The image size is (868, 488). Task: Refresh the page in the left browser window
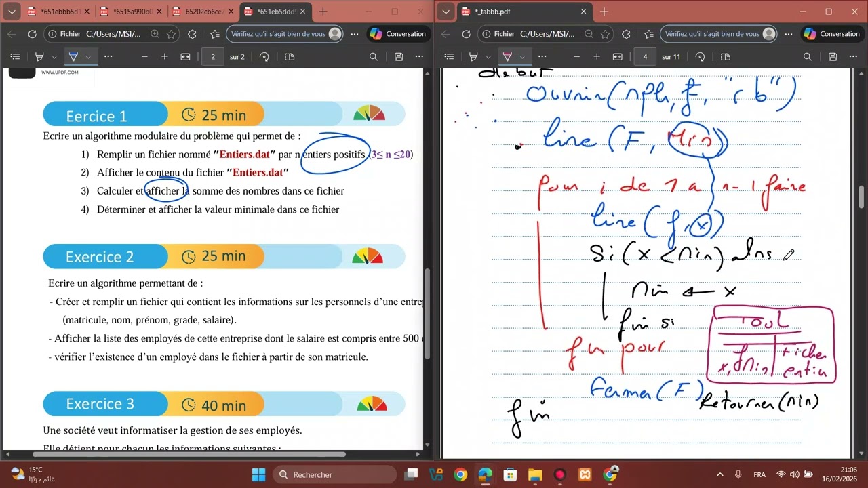tap(32, 34)
